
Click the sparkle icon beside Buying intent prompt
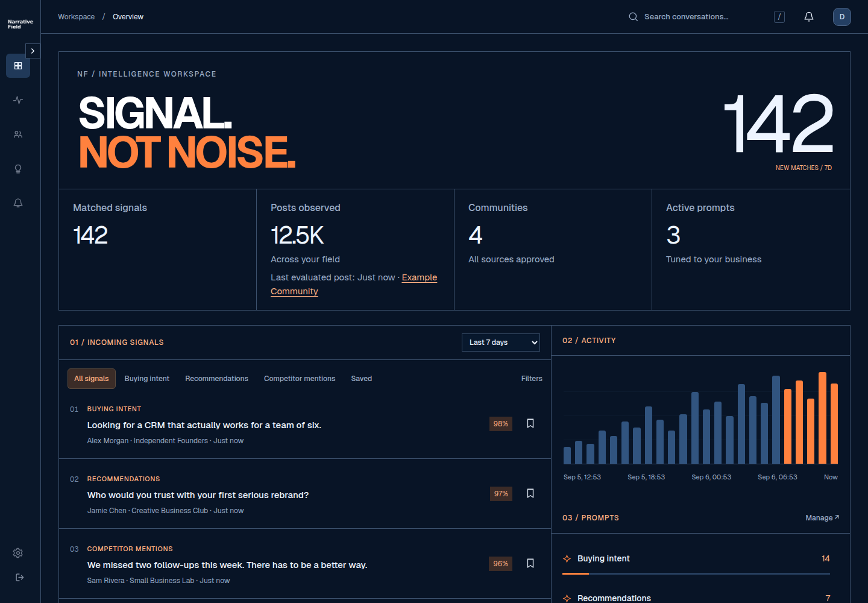[567, 559]
